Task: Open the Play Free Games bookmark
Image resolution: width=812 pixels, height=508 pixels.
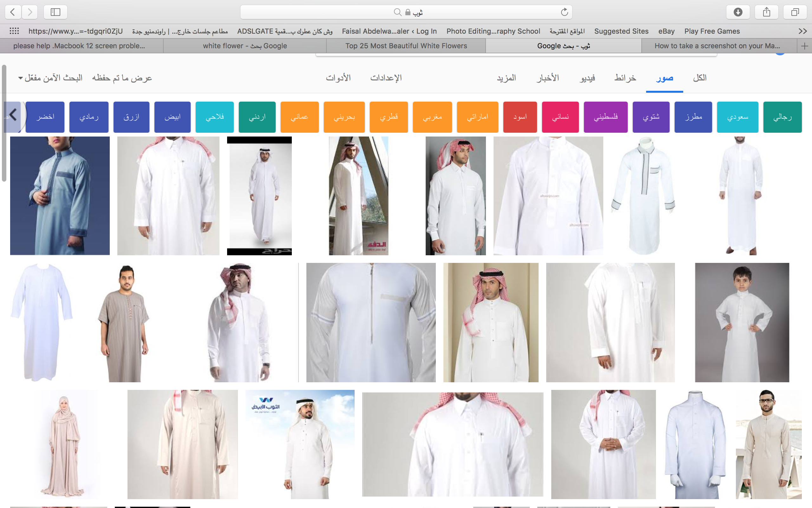Action: coord(712,31)
